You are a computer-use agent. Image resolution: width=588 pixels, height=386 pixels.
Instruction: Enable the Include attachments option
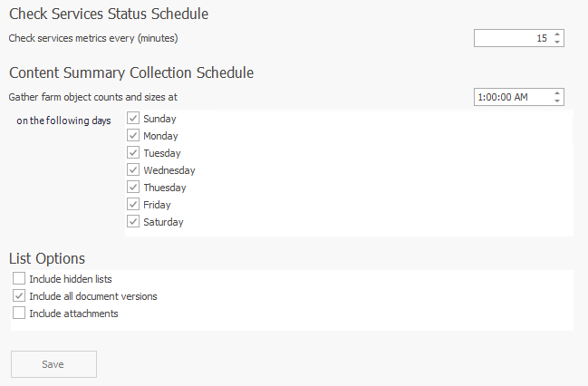(19, 314)
